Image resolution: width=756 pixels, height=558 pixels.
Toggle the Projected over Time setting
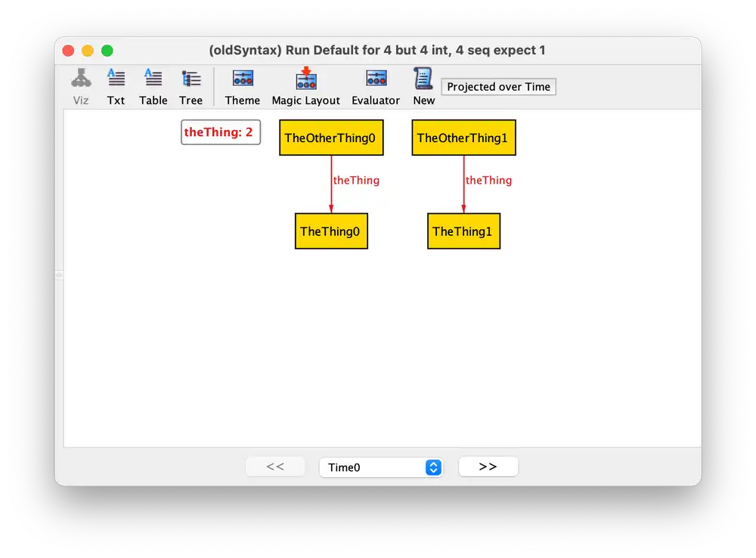coord(498,86)
